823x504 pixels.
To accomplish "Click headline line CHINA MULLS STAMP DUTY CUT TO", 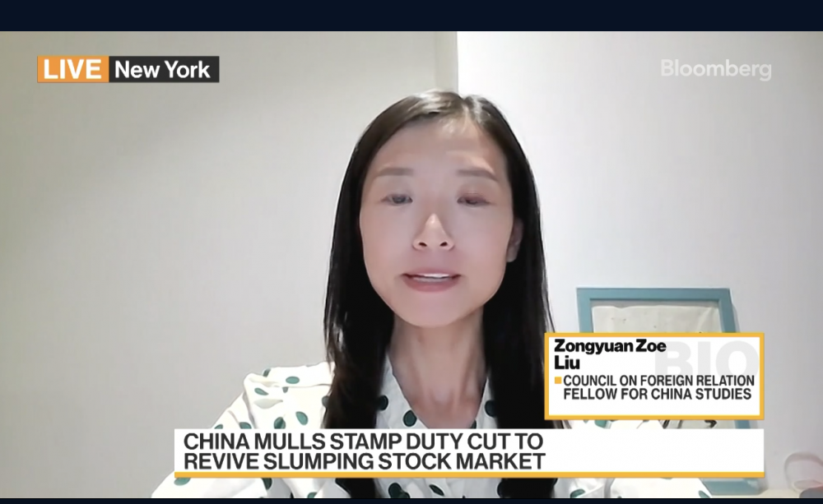I will [x=363, y=441].
